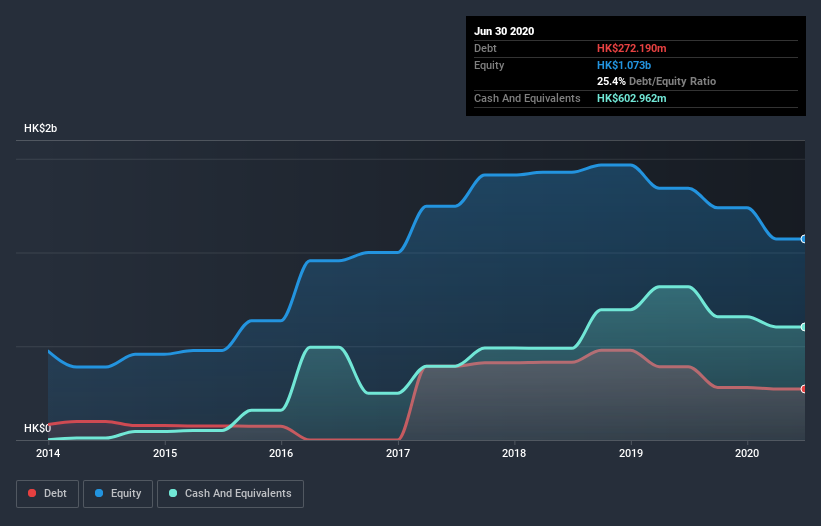Toggle the Debt series legend button
The height and width of the screenshot is (526, 821).
click(48, 494)
